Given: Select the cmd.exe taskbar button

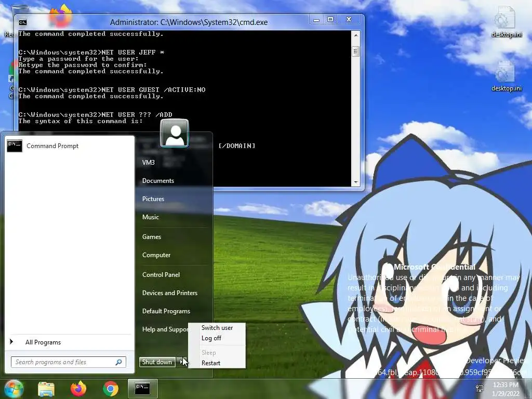Looking at the screenshot, I should click(x=142, y=389).
